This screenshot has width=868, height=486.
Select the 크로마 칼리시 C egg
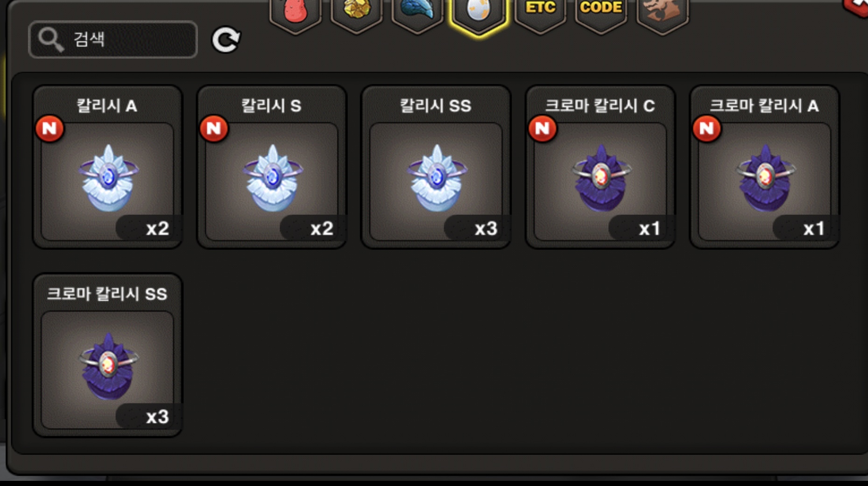tap(600, 167)
